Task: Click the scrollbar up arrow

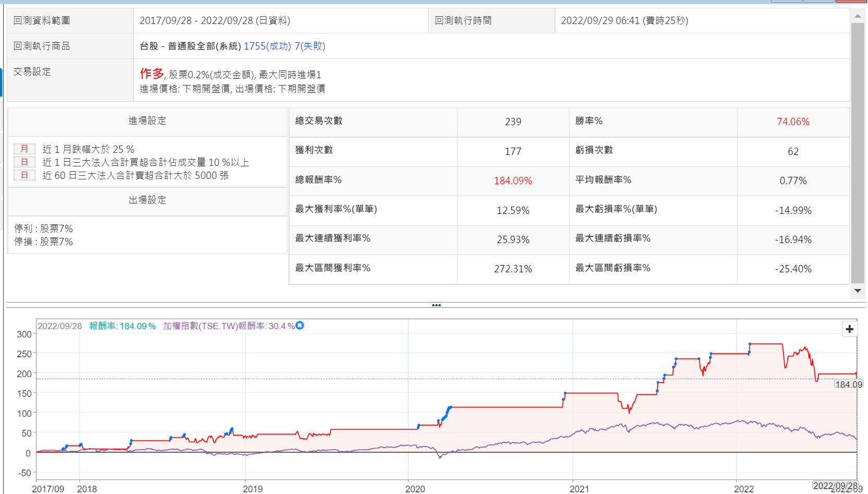Action: [x=858, y=16]
